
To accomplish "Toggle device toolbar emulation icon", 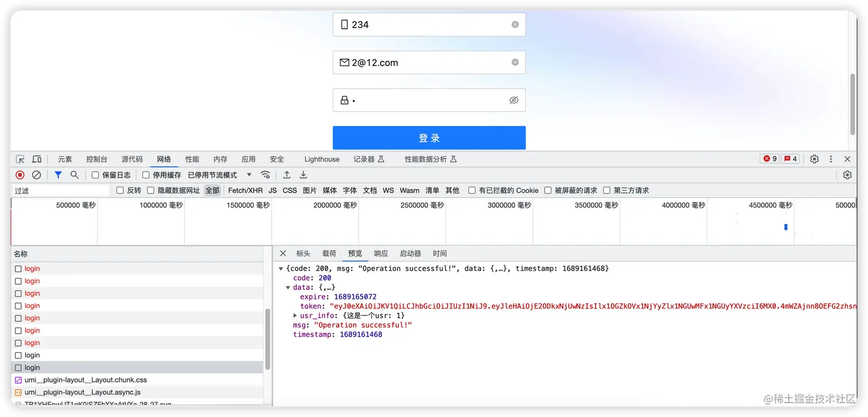I will (x=37, y=159).
